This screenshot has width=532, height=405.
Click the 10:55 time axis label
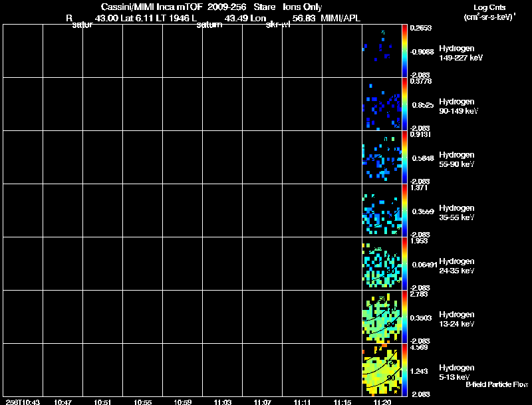pyautogui.click(x=142, y=402)
